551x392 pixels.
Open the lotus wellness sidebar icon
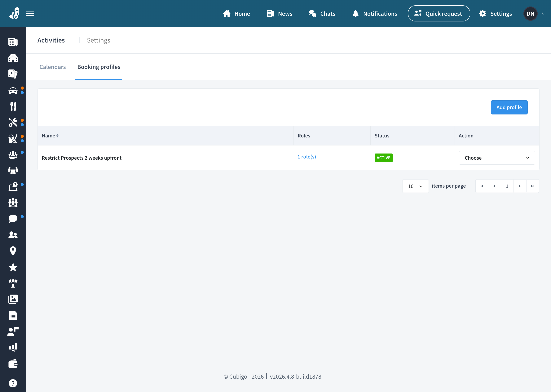point(13,155)
